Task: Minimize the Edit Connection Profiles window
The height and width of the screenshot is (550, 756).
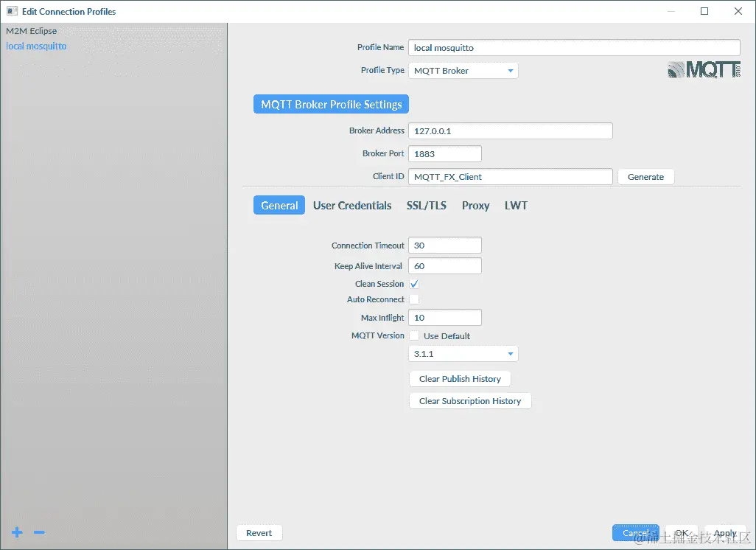Action: [x=671, y=11]
